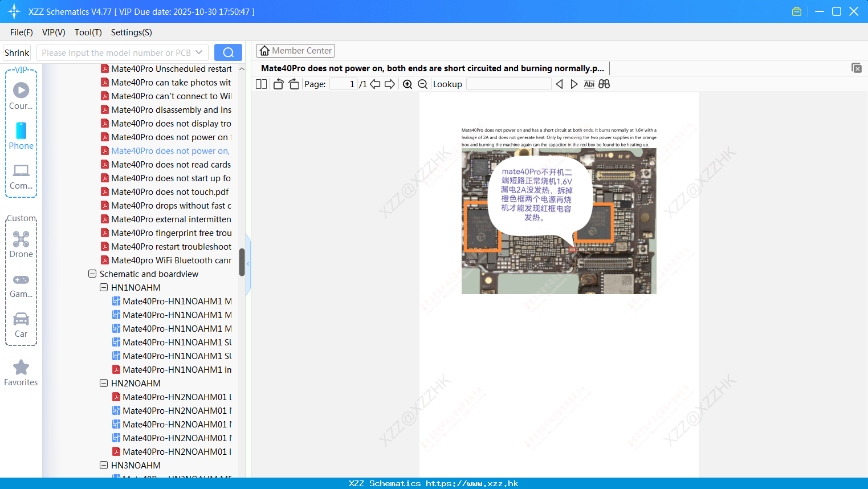This screenshot has width=868, height=489.
Task: Collapse the HN1NOAHM folder
Action: pos(104,287)
